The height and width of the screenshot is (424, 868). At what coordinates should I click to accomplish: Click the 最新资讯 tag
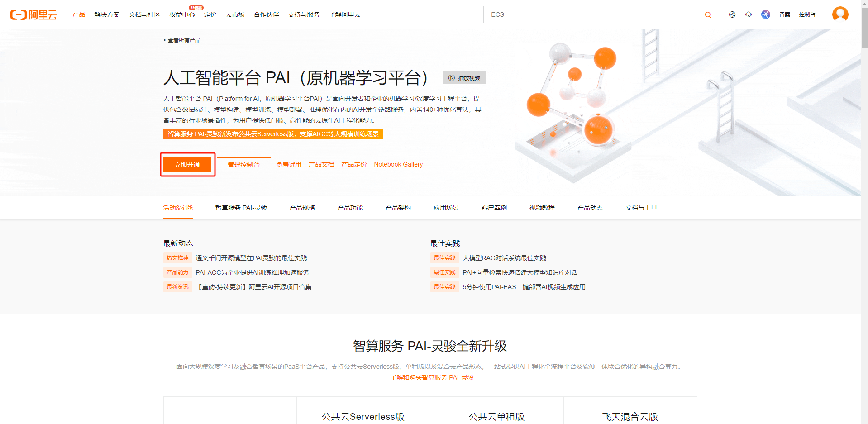click(x=177, y=287)
